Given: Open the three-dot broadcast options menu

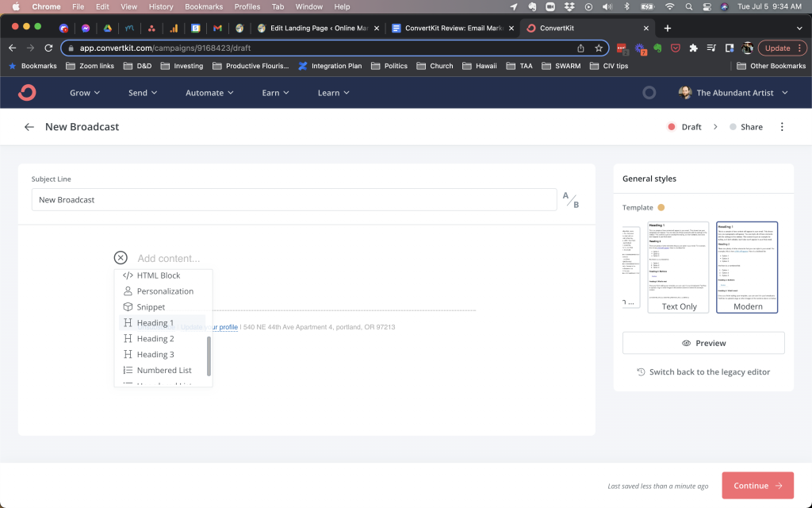Looking at the screenshot, I should [782, 127].
